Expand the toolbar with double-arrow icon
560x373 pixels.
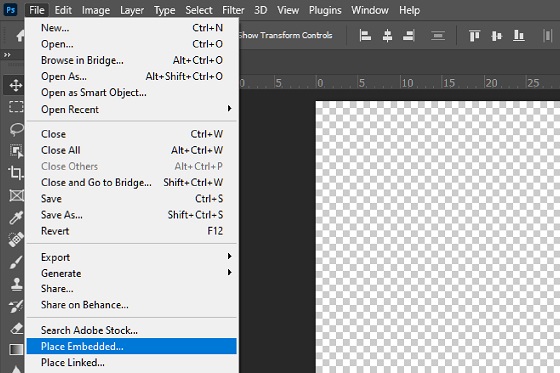click(7, 55)
